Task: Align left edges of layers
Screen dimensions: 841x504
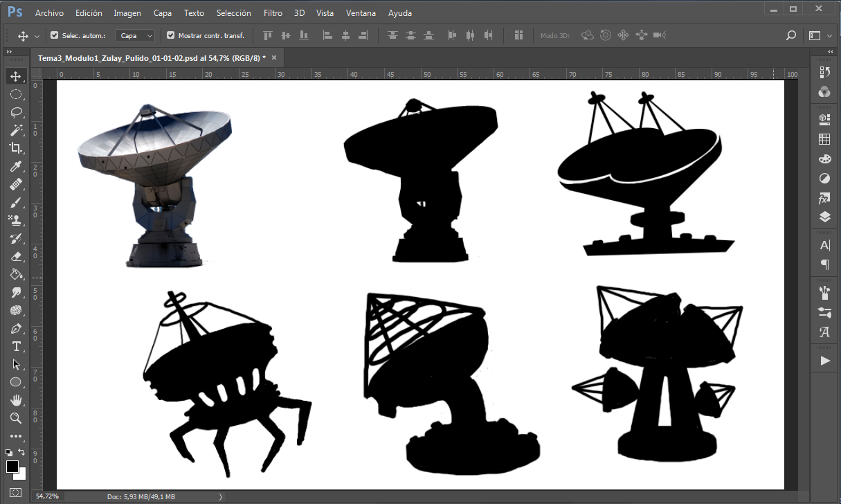Action: click(328, 35)
